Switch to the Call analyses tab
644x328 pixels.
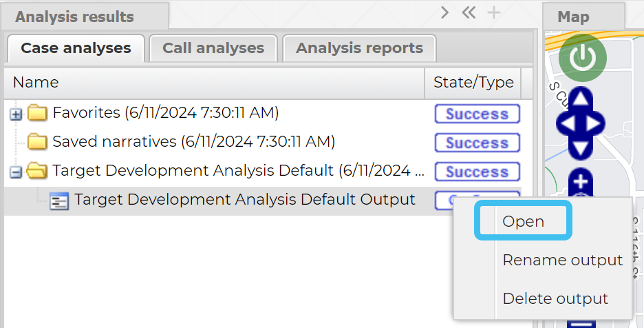tap(213, 48)
